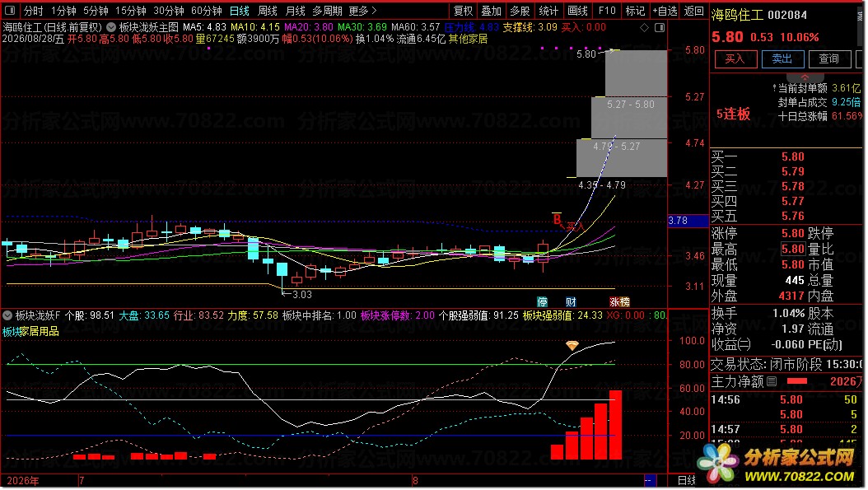
Task: Click the 买入 buy button
Action: click(735, 58)
